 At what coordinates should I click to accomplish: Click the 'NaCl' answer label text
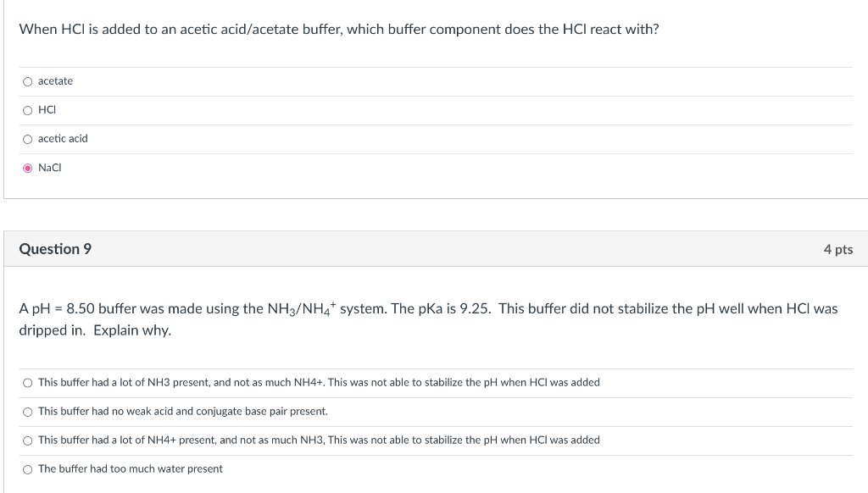click(50, 168)
